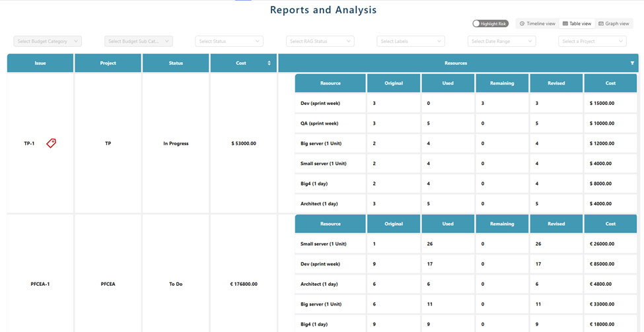The image size is (644, 332).
Task: Click the sort arrows in Cost column header
Action: coord(269,63)
